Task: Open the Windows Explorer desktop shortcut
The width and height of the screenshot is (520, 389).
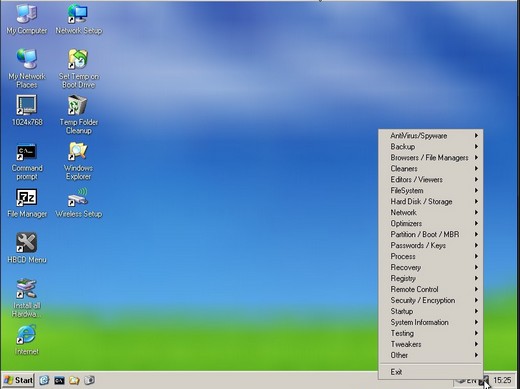Action: 79,162
